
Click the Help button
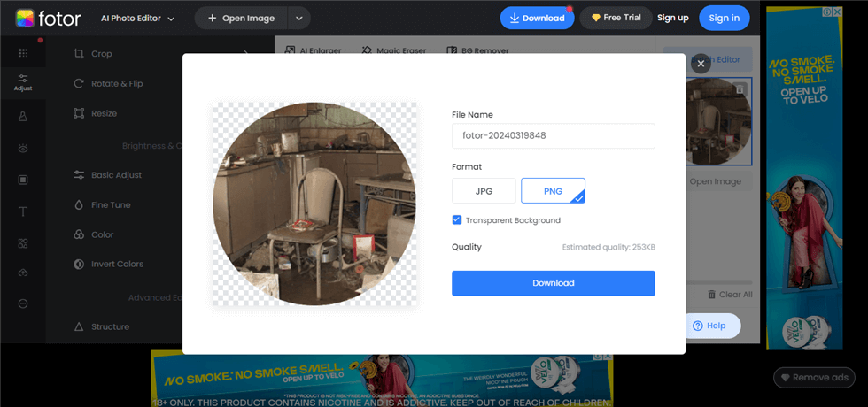(x=713, y=326)
